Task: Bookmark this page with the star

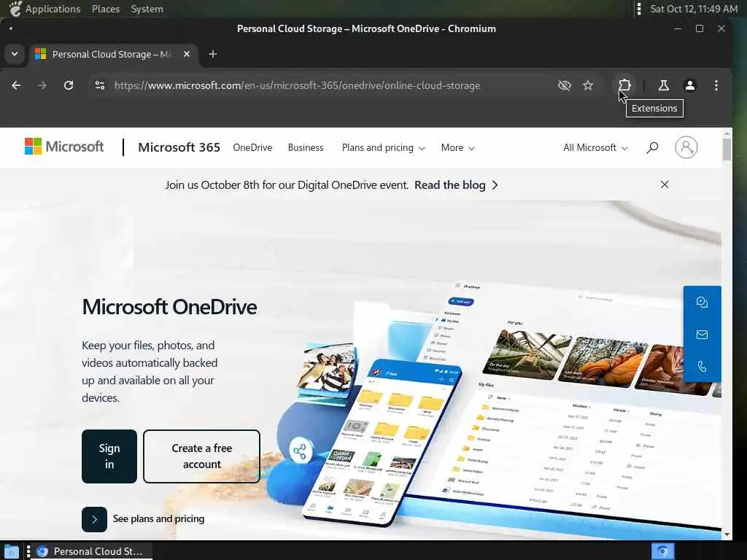Action: pos(588,86)
